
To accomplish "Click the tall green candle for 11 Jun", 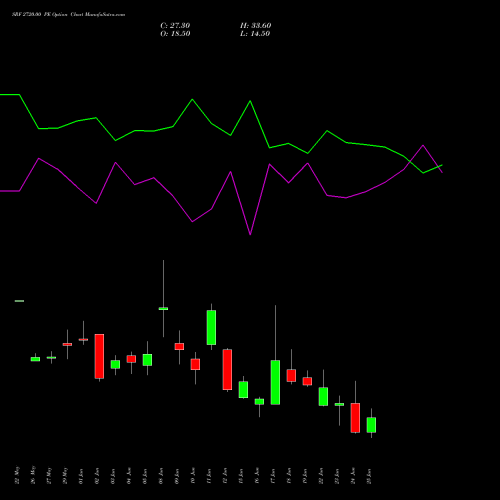I will pyautogui.click(x=211, y=327).
